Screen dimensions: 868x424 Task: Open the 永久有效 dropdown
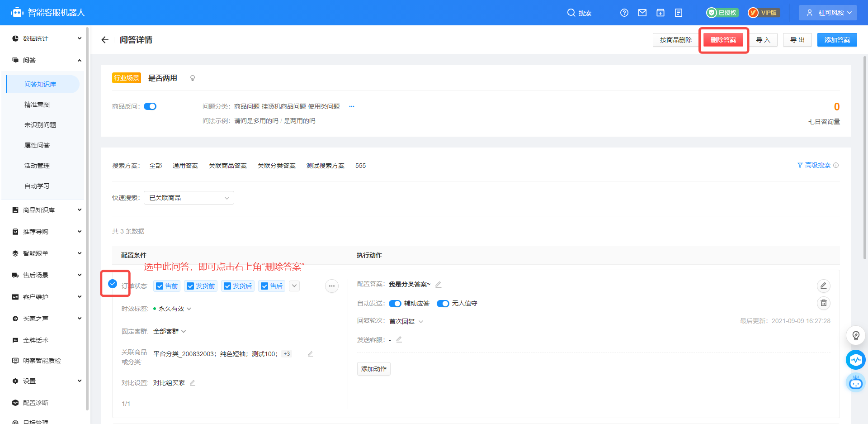click(175, 309)
